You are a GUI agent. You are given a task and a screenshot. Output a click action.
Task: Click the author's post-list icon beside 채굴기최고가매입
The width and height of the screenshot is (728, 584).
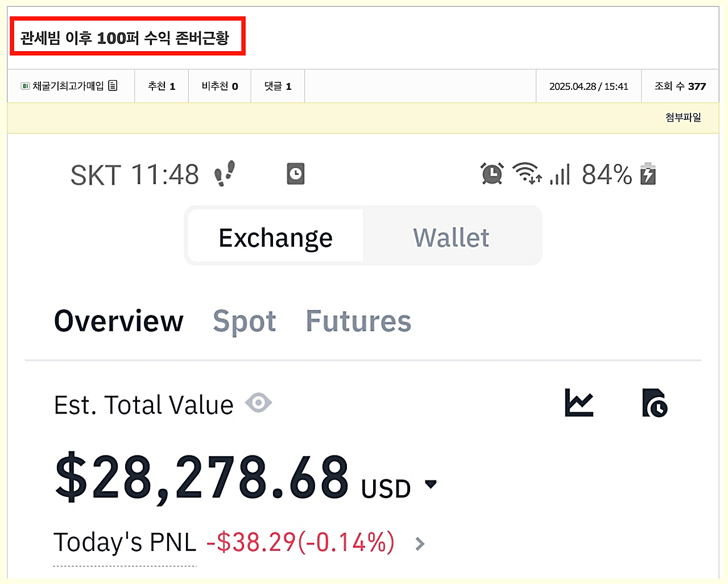pyautogui.click(x=113, y=86)
